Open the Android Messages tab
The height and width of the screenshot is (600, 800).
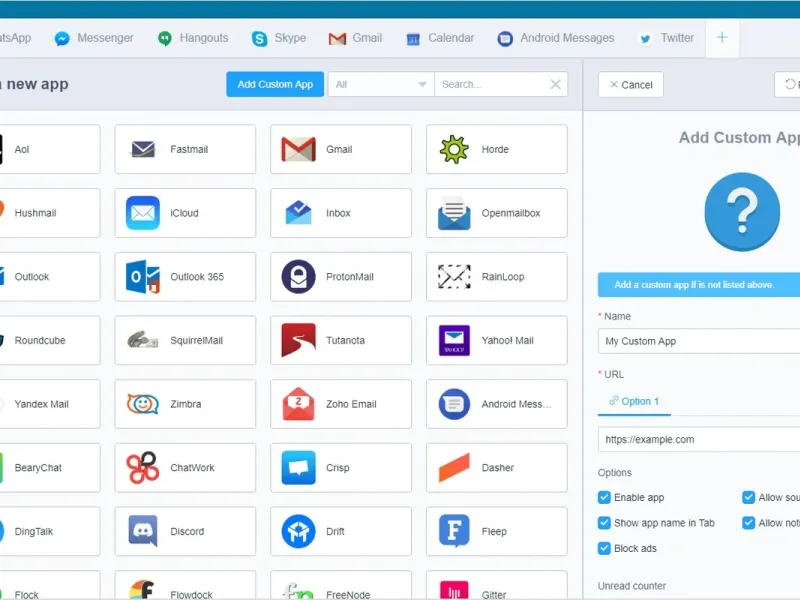tap(556, 38)
